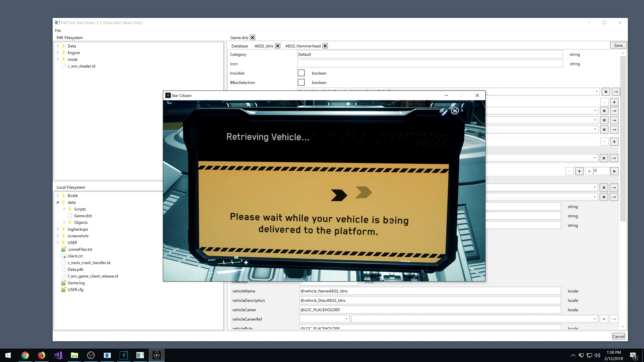Viewport: 644px width, 362px height.
Task: Select the f_win_game_client_release.id file
Action: pyautogui.click(x=93, y=276)
